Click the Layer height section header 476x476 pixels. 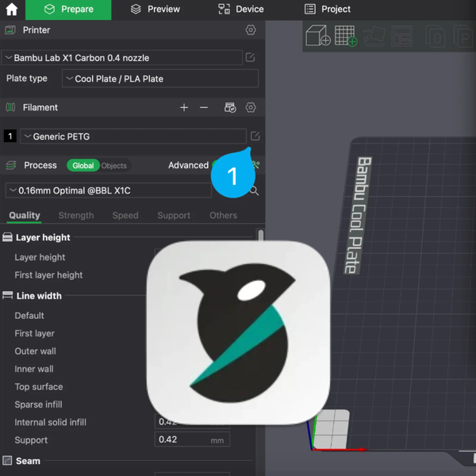point(43,237)
